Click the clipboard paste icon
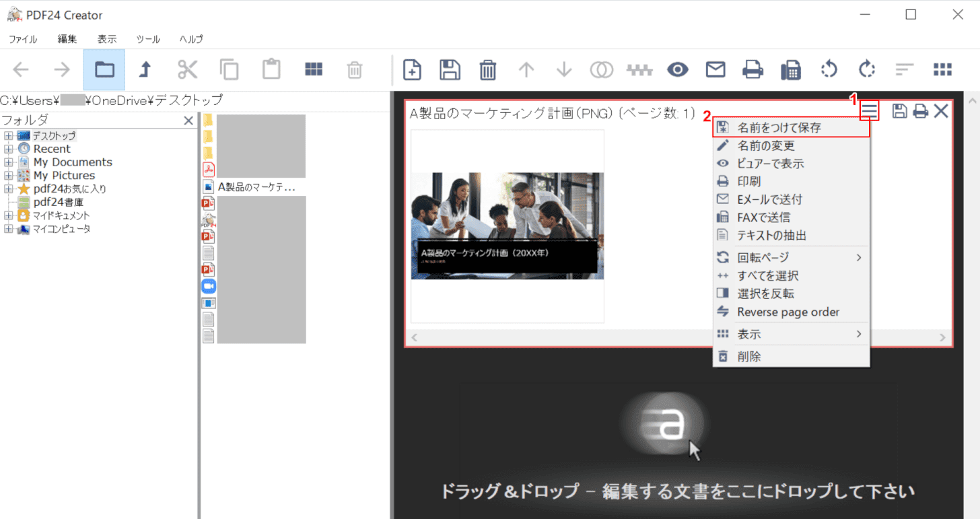This screenshot has width=980, height=519. [x=271, y=69]
